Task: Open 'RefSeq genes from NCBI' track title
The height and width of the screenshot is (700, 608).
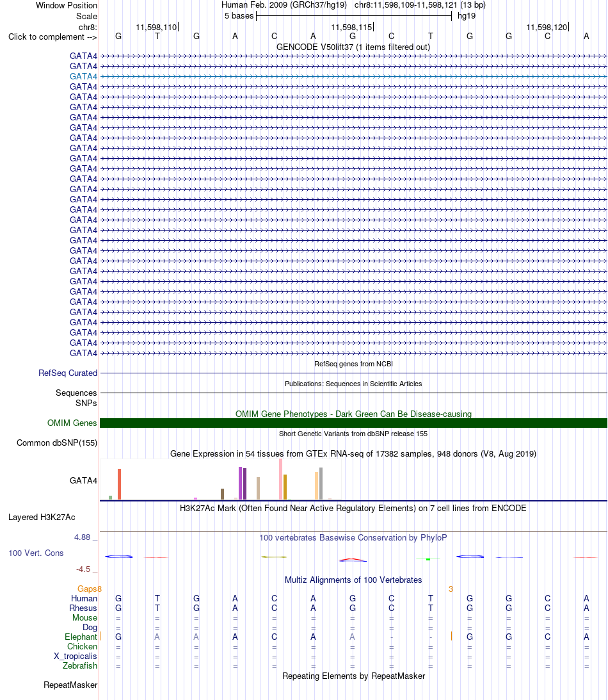Action: pos(353,364)
